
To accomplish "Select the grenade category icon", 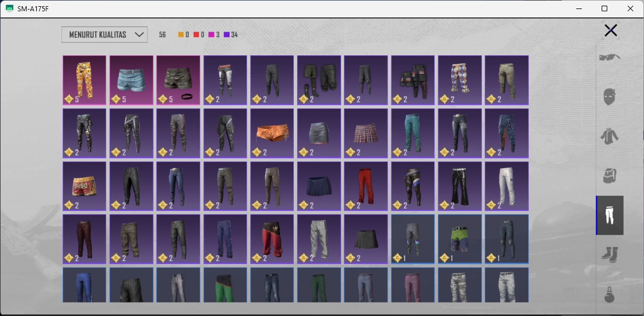I will coord(610,294).
